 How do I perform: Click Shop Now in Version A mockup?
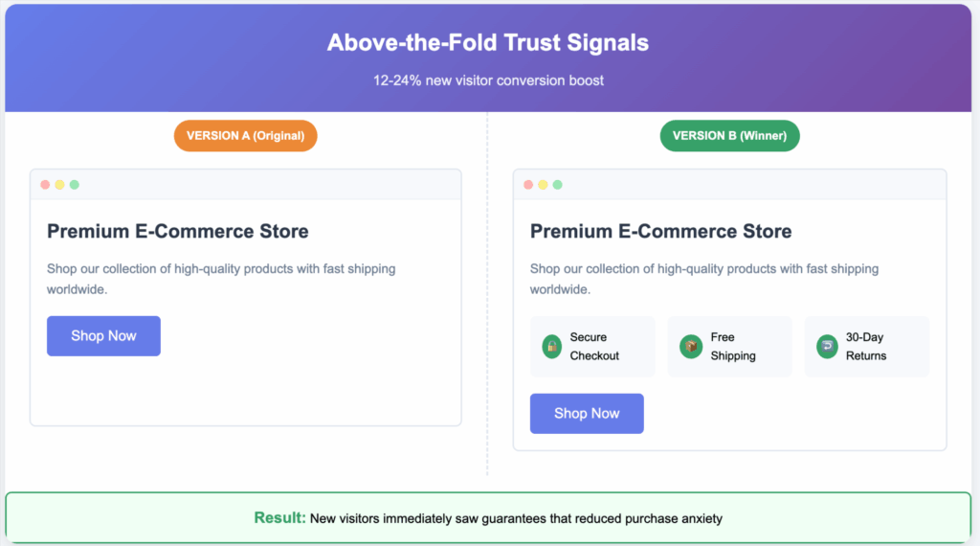point(103,336)
